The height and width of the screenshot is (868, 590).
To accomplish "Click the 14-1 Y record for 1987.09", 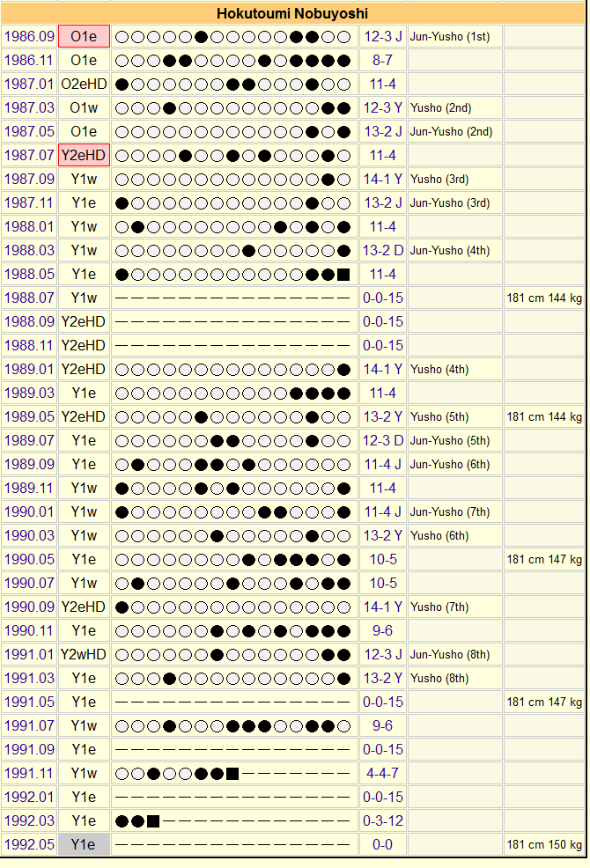I will pos(383,180).
